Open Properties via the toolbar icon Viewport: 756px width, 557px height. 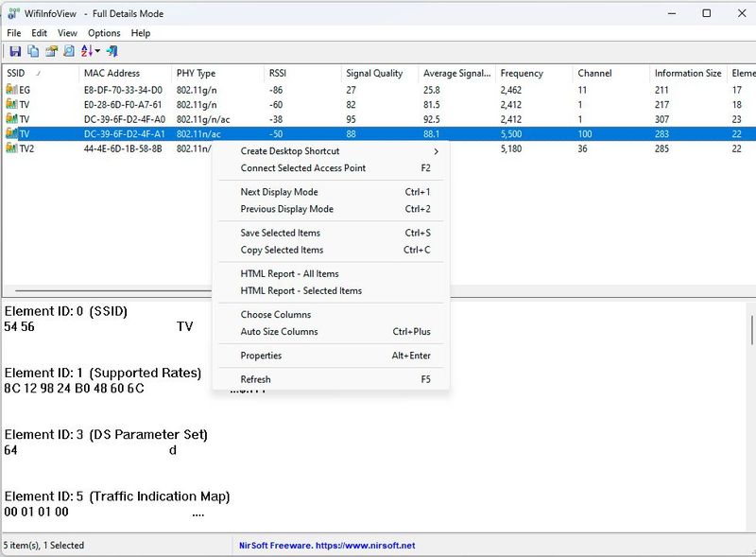[53, 51]
